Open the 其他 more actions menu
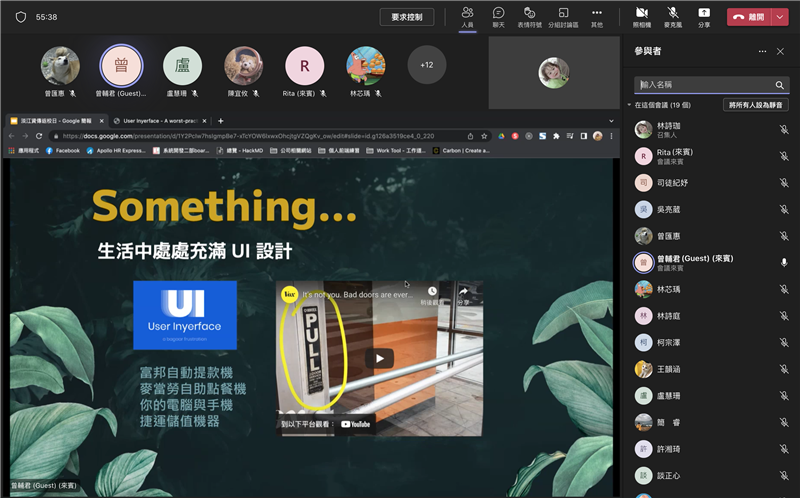Viewport: 800px width, 498px height. pos(597,16)
